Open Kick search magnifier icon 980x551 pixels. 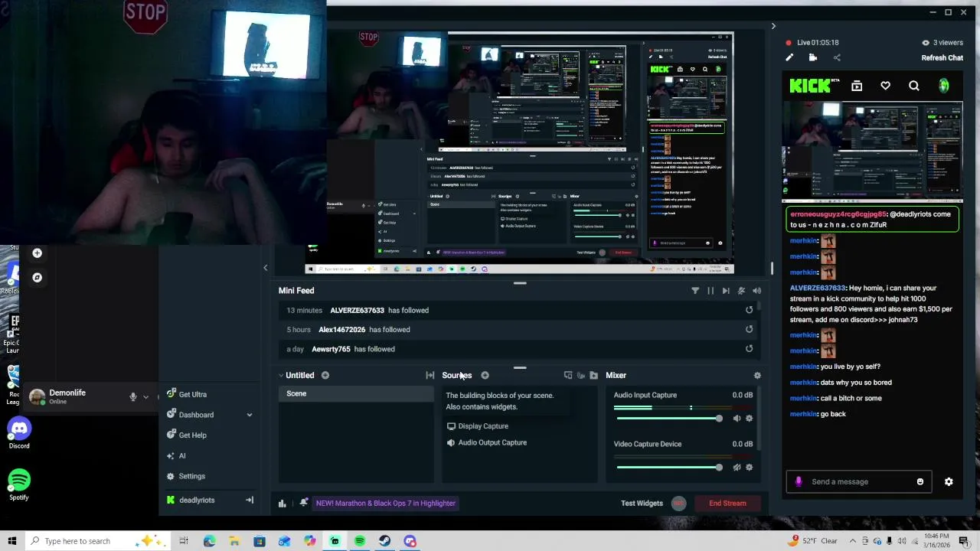(x=914, y=86)
